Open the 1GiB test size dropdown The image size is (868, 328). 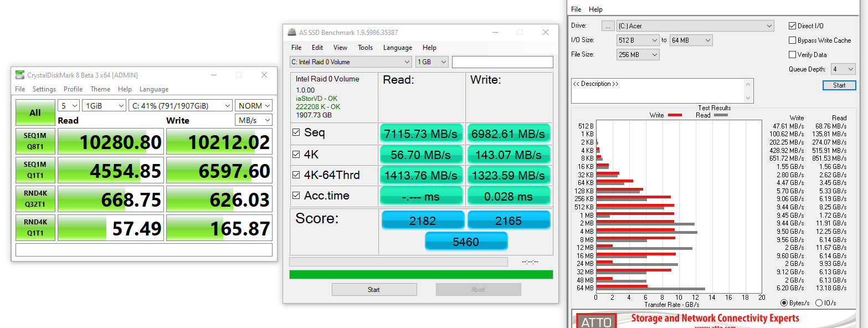(x=104, y=105)
